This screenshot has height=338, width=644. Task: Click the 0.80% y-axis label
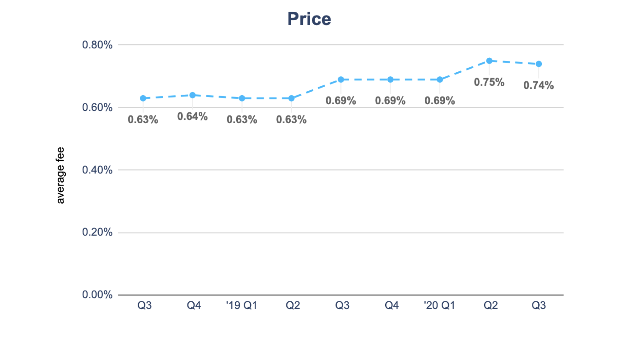coord(97,45)
